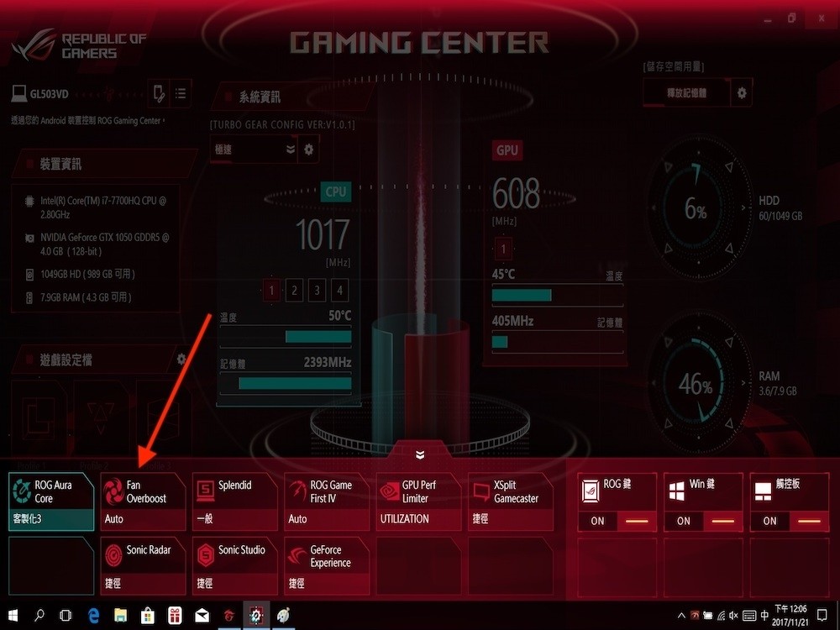Open the Windows Start menu
Image resolution: width=840 pixels, height=630 pixels.
[12, 616]
